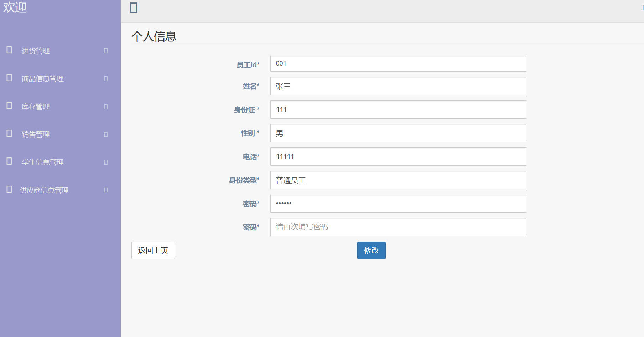Open the 销售管理 menu
Viewport: 644px width, 337px height.
[x=105, y=134]
